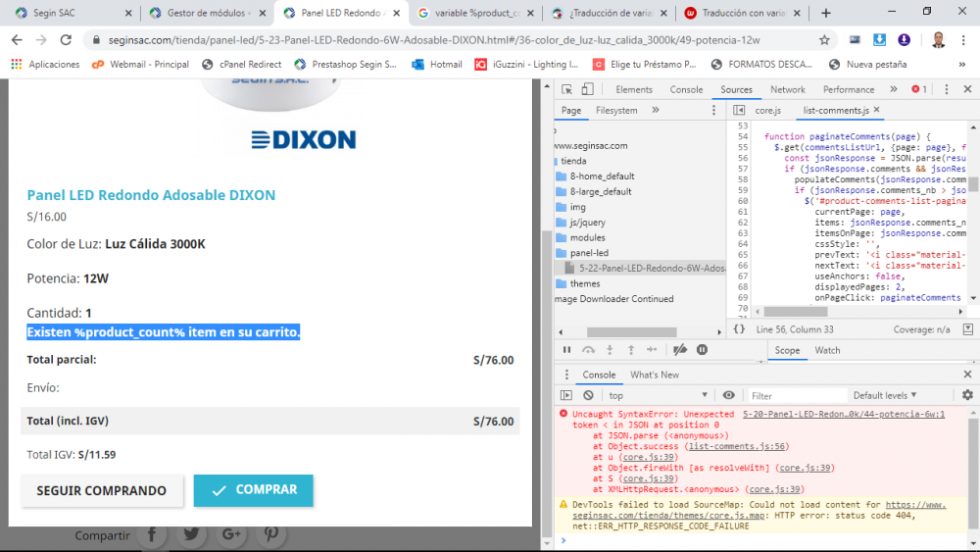
Task: Open the JavaScript context dropdown labeled top
Action: click(659, 395)
